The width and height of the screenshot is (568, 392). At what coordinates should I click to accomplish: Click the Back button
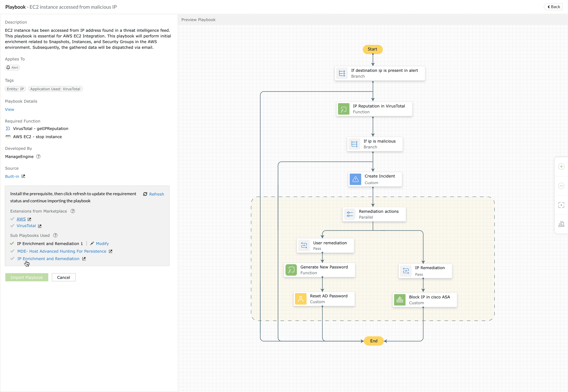(553, 7)
